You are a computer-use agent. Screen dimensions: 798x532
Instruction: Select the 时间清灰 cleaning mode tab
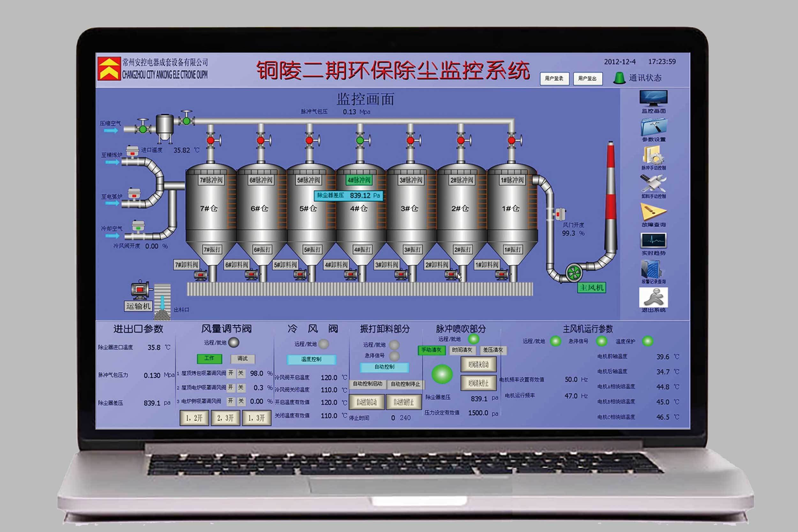pos(462,350)
